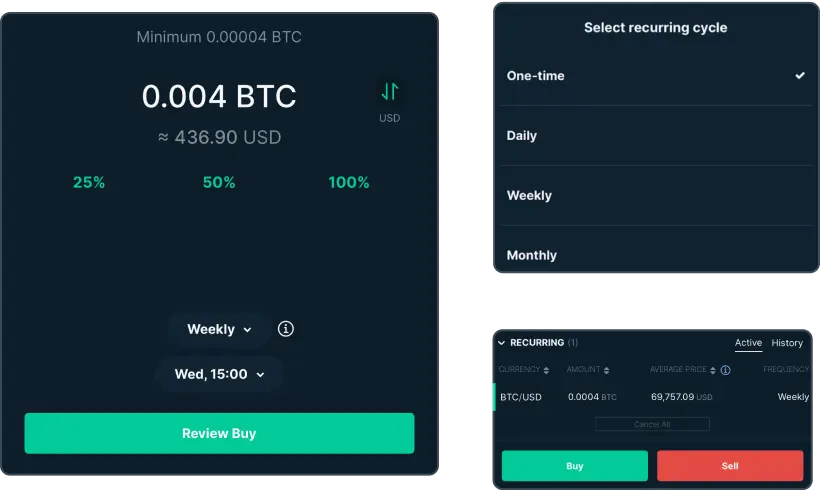
Task: Open the Wed, 15:00 schedule dropdown
Action: [x=219, y=374]
